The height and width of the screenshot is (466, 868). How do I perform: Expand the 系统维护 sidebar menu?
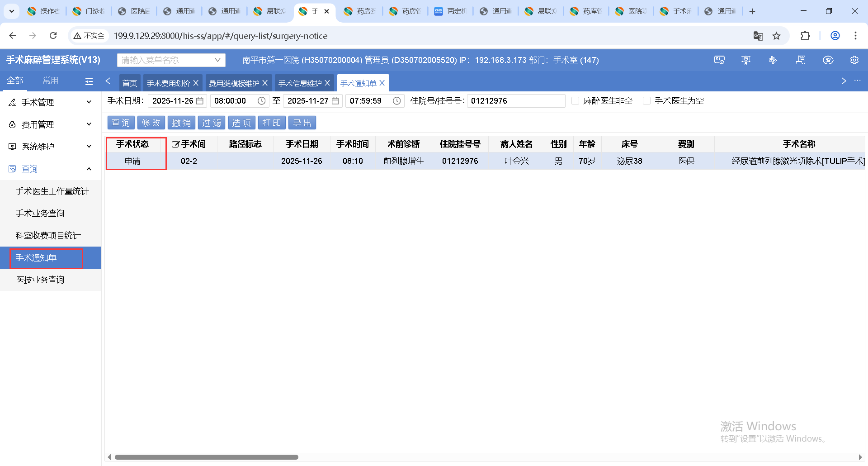coord(51,147)
